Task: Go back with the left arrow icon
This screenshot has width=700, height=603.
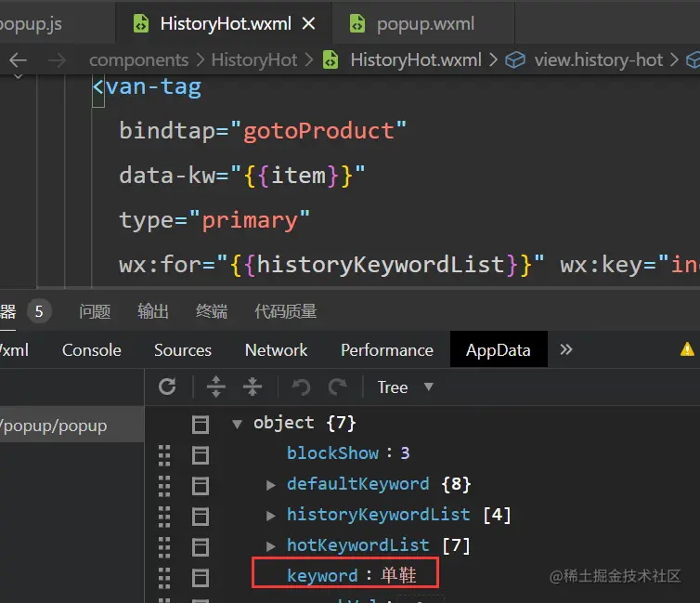Action: [x=19, y=59]
